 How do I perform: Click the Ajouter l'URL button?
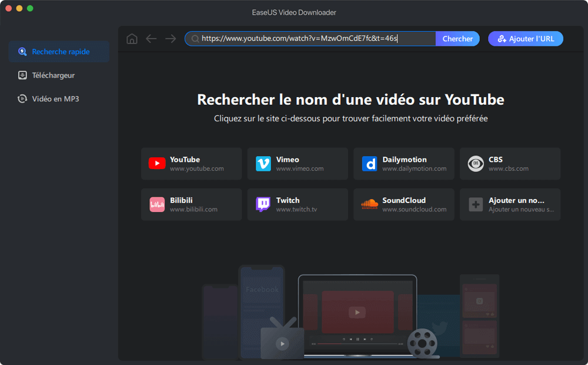[525, 38]
